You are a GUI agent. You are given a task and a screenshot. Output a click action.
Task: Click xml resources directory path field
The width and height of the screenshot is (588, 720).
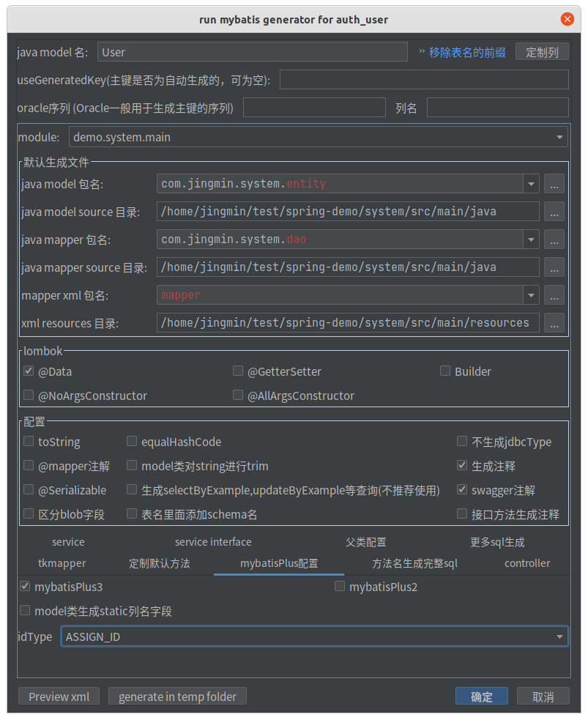(x=348, y=323)
